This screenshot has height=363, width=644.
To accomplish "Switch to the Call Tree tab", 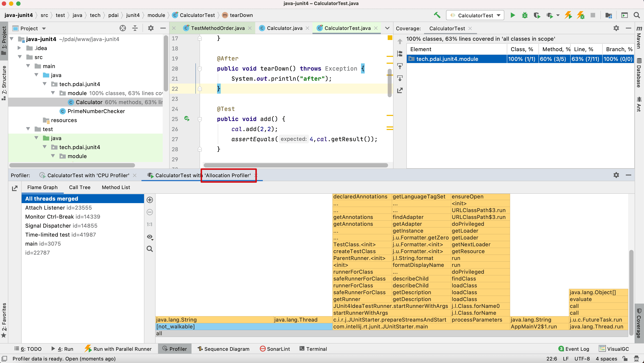I will click(x=80, y=187).
